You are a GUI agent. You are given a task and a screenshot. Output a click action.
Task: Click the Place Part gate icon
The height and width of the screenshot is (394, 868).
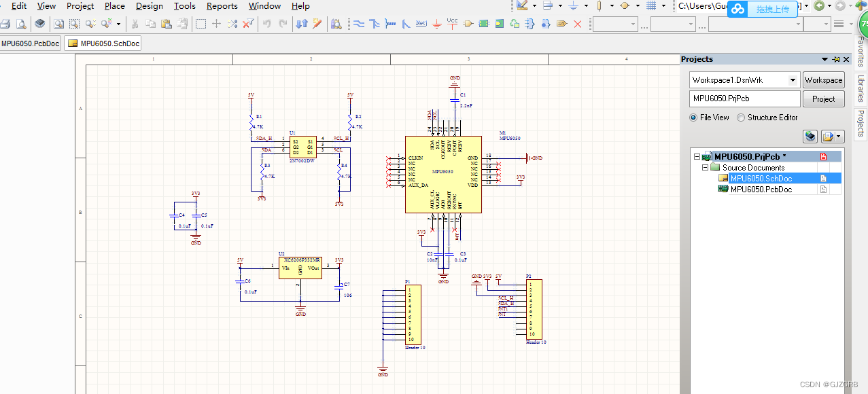(468, 24)
